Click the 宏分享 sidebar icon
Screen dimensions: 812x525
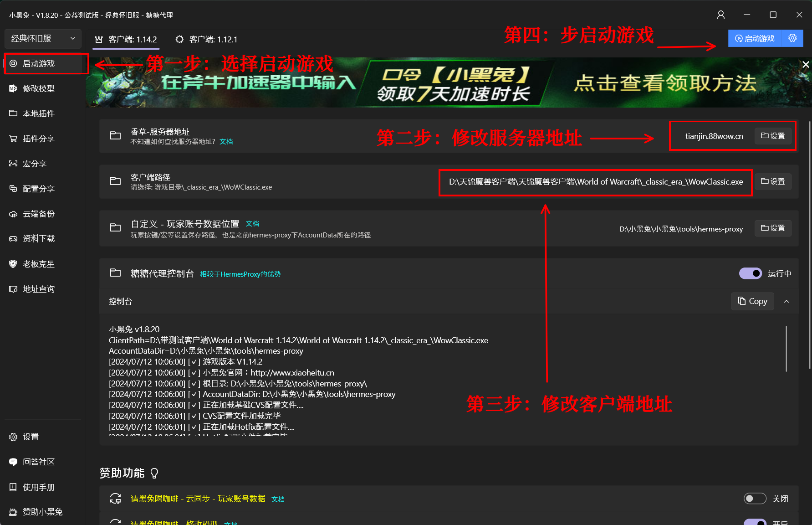click(x=13, y=164)
